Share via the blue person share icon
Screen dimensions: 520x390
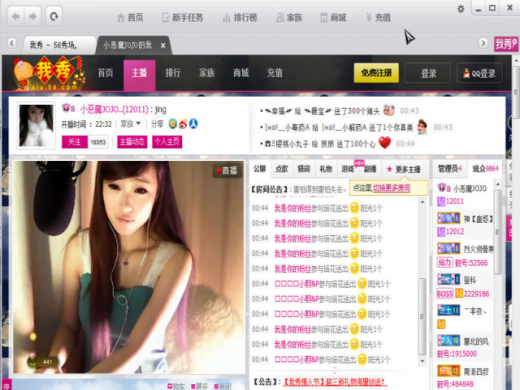point(194,124)
